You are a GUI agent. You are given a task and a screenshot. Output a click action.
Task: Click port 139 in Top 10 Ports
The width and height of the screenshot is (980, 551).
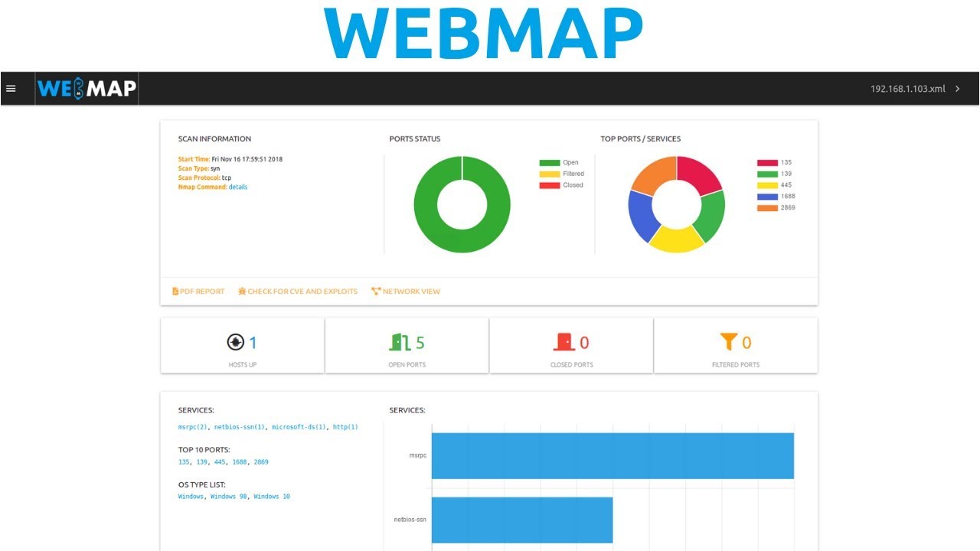(x=202, y=462)
